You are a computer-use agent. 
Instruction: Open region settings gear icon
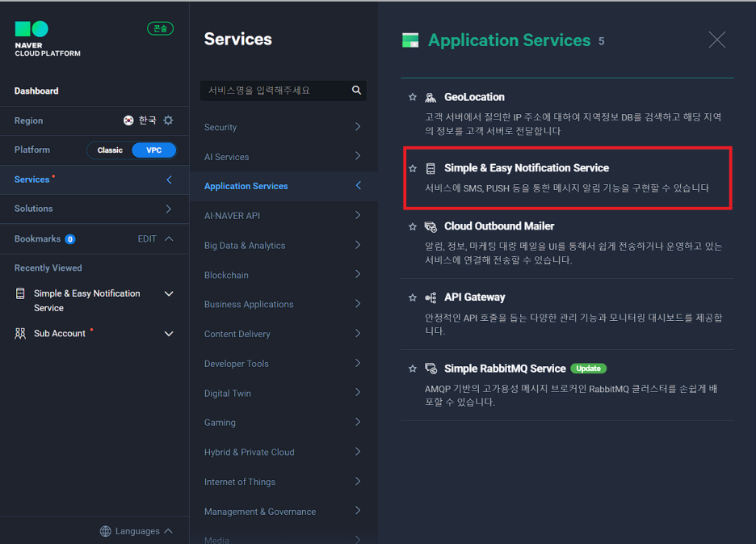(x=168, y=120)
